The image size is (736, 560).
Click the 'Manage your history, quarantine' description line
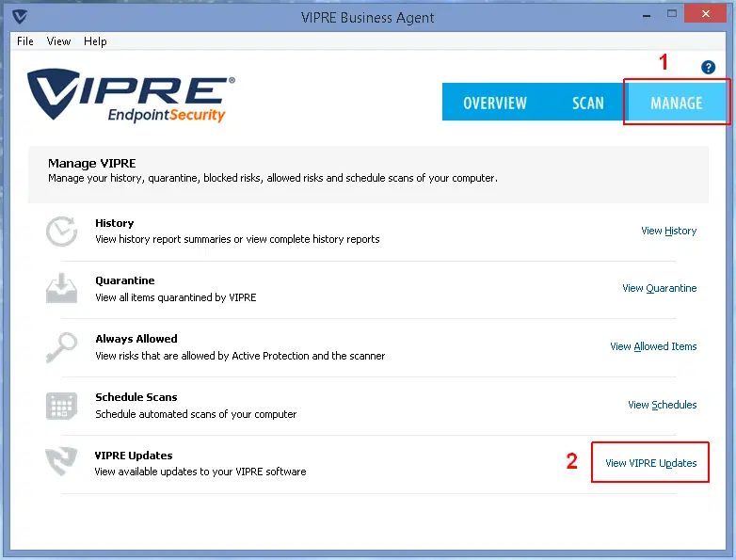click(273, 179)
